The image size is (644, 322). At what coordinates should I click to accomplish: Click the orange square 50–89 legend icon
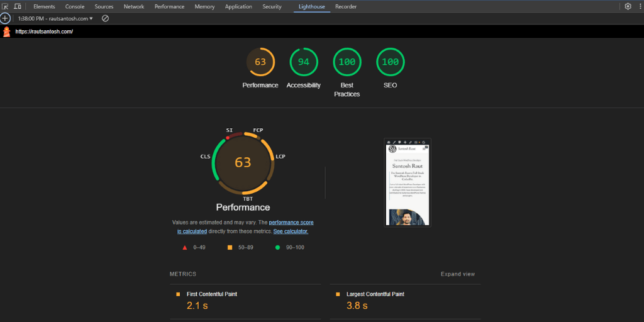tap(230, 247)
